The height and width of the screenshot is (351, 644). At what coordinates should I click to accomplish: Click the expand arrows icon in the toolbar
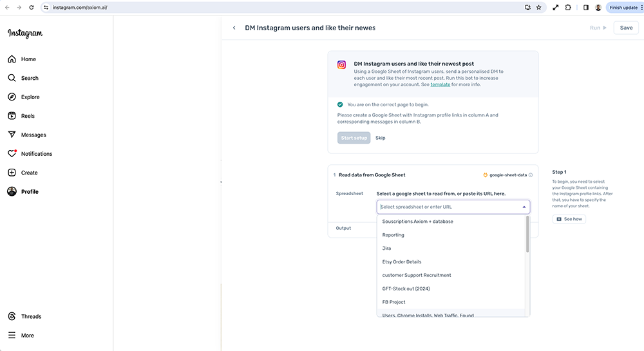click(x=555, y=7)
